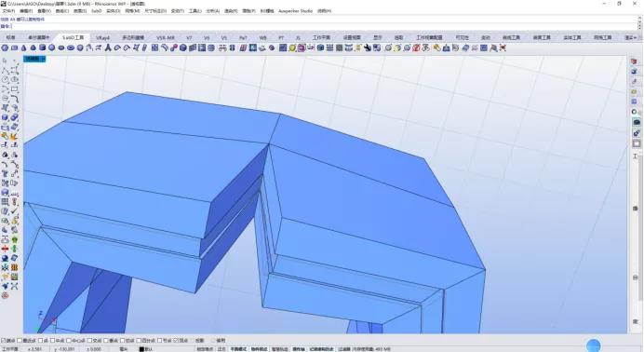Switch to the V7 toolbar tab
The width and height of the screenshot is (644, 352).
pyautogui.click(x=189, y=37)
